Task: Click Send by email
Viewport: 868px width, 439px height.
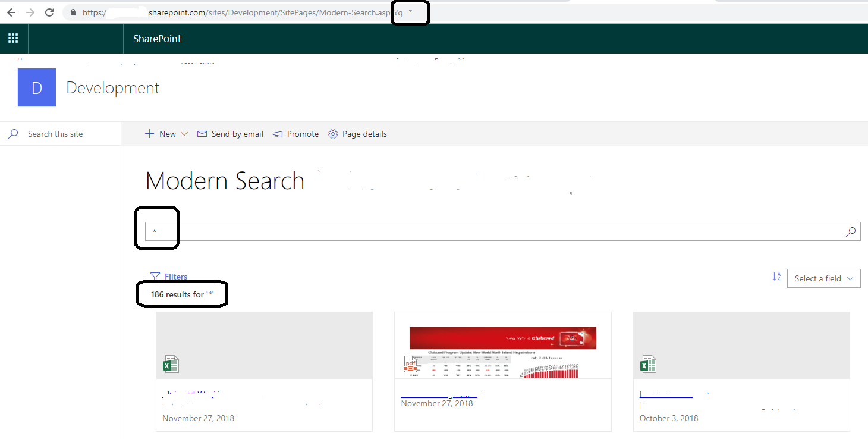Action: click(230, 134)
